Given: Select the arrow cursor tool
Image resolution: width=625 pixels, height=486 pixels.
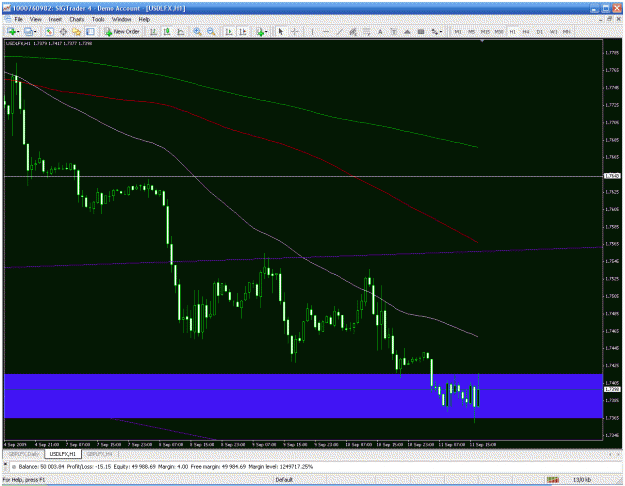Looking at the screenshot, I should [x=281, y=31].
